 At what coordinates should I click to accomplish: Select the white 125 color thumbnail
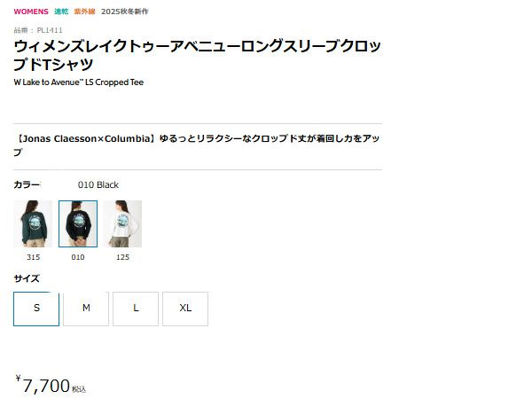click(x=122, y=223)
